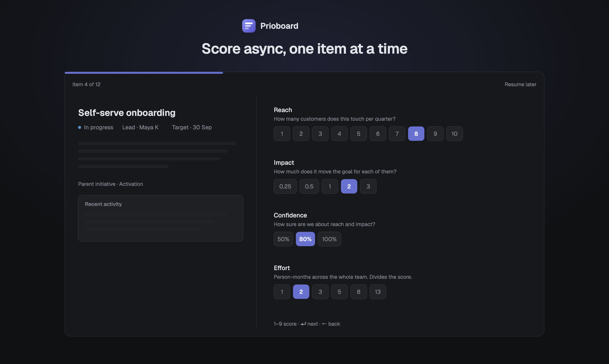Set Effort to 3 person-months
Viewport: 609px width, 364px height.
tap(320, 292)
